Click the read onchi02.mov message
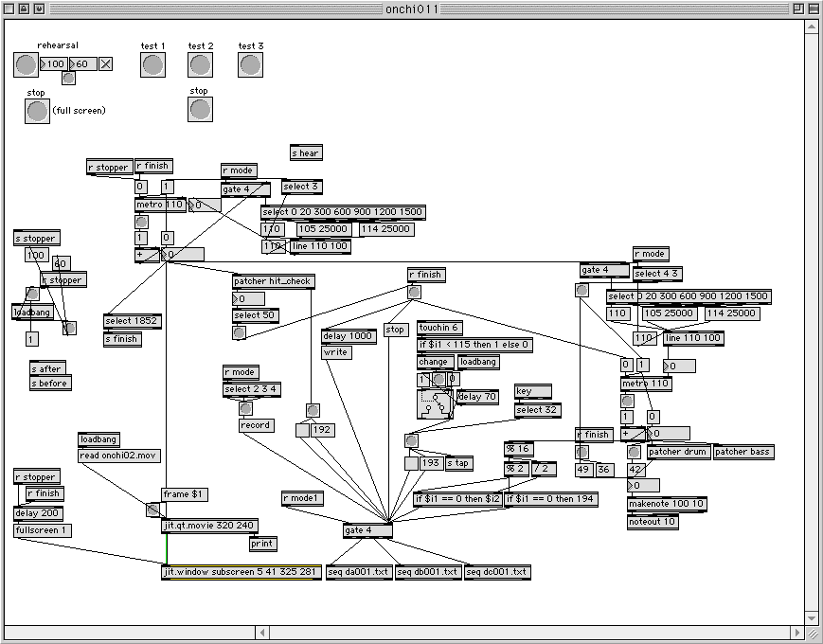This screenshot has width=823, height=644. 119,456
